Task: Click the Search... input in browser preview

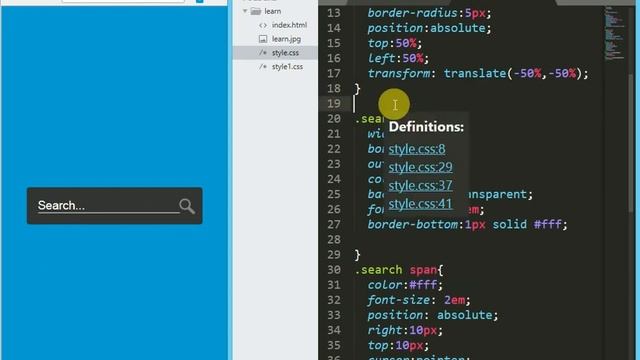Action: [109, 205]
